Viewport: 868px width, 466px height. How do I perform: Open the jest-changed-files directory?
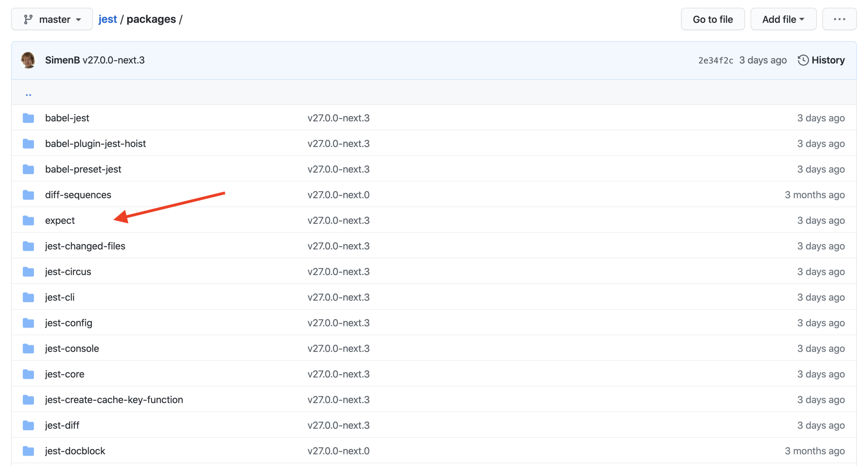[x=85, y=246]
